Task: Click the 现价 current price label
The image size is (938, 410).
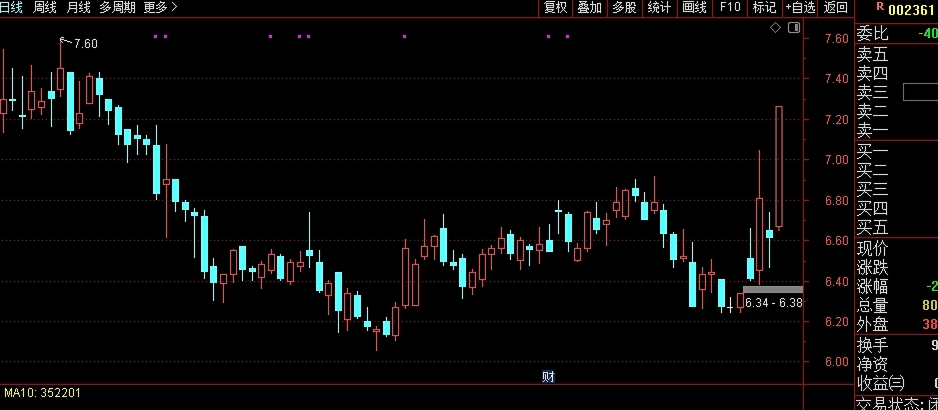Action: click(x=873, y=248)
